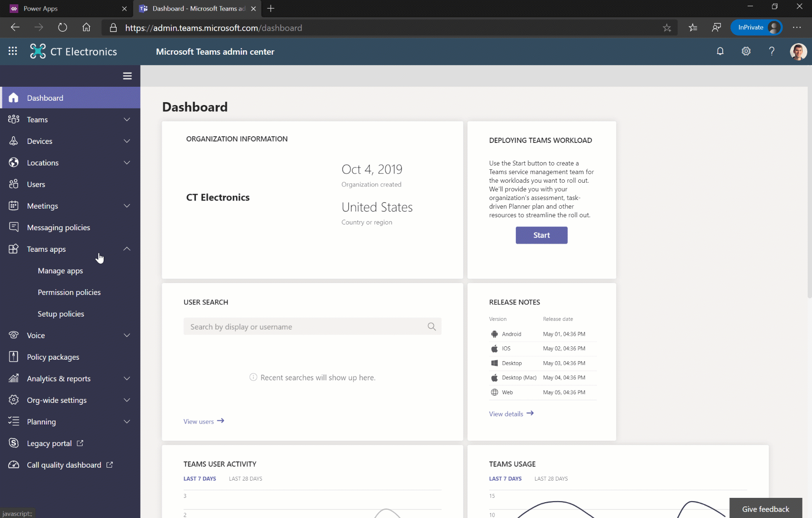
Task: Click the Call quality dashboard gauge icon
Action: [13, 465]
